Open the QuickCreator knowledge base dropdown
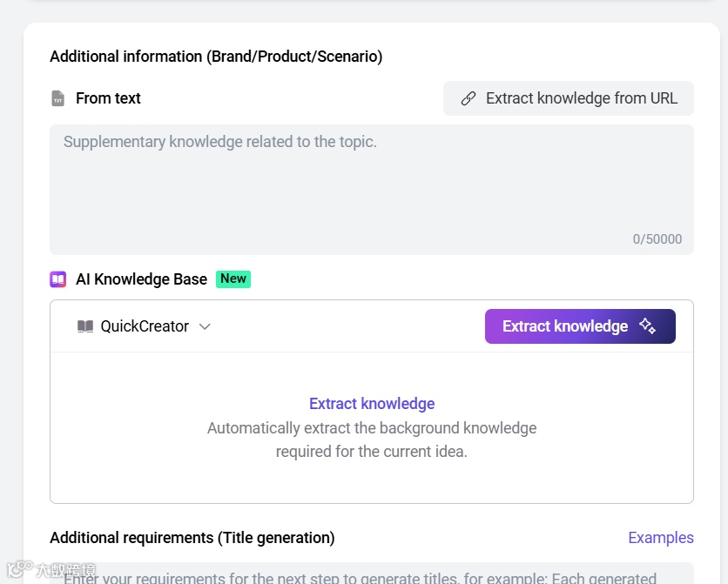 click(x=144, y=326)
